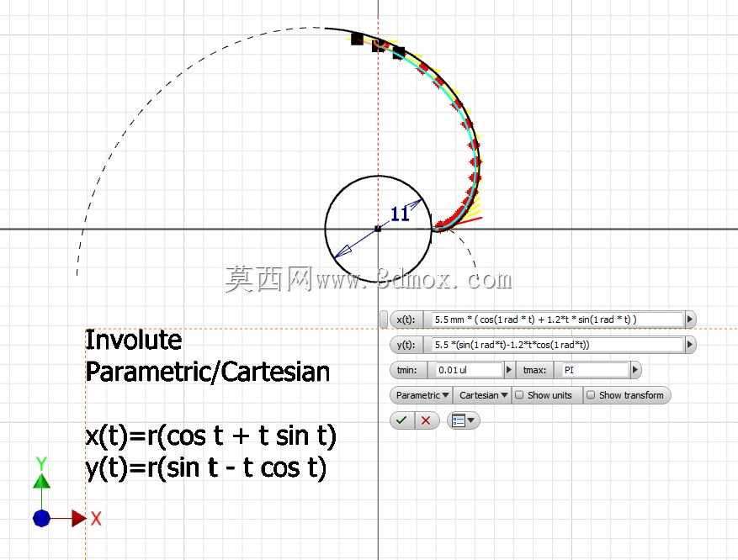Click the blue origin sphere of the triad
The width and height of the screenshot is (738, 560).
click(41, 519)
